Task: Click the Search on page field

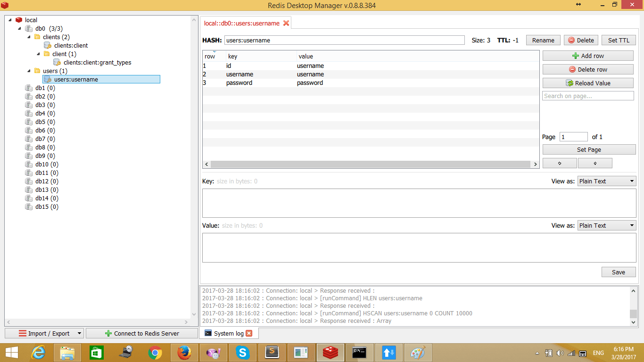Action: point(588,96)
